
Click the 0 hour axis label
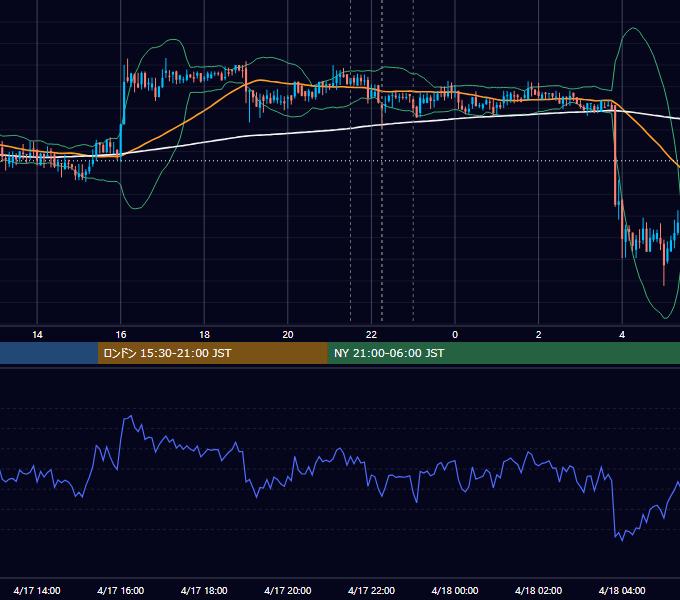pos(455,335)
